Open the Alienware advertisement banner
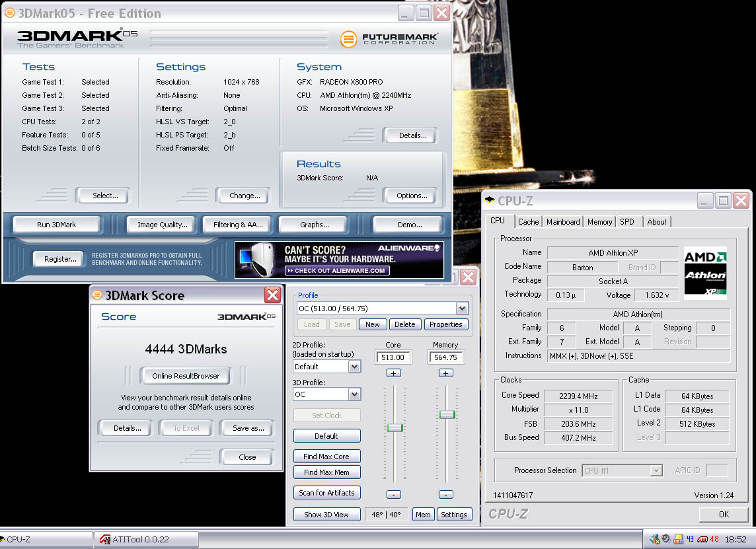756x549 pixels. (340, 260)
